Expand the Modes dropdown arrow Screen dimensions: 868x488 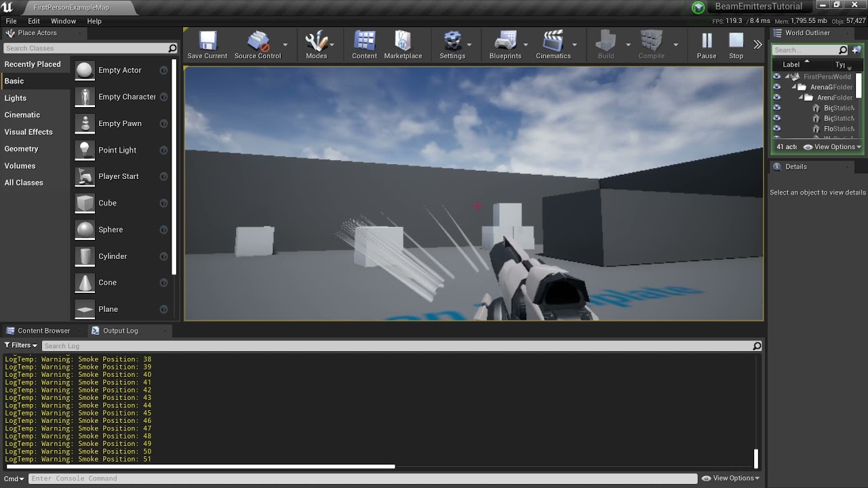[x=333, y=45]
